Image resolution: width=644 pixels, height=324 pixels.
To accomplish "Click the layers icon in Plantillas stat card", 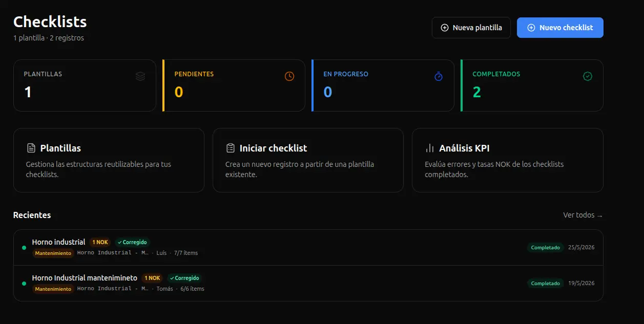I will (x=140, y=76).
